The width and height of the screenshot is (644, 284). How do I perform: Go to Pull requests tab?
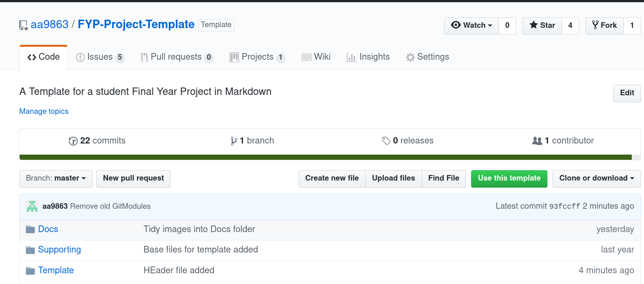tap(177, 57)
